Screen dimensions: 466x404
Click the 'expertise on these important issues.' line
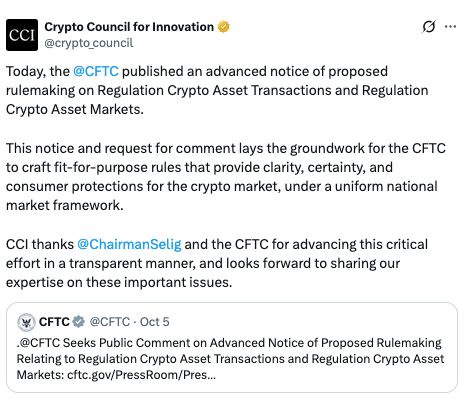pyautogui.click(x=119, y=282)
